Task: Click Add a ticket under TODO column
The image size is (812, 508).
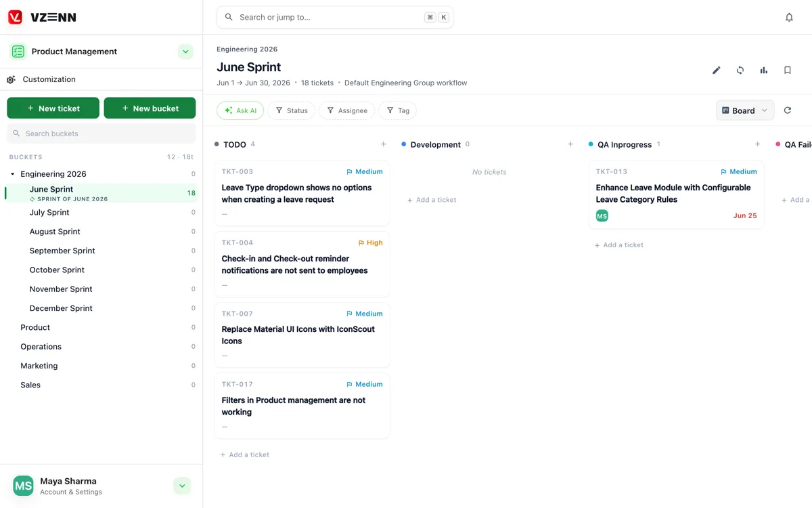Action: click(244, 455)
